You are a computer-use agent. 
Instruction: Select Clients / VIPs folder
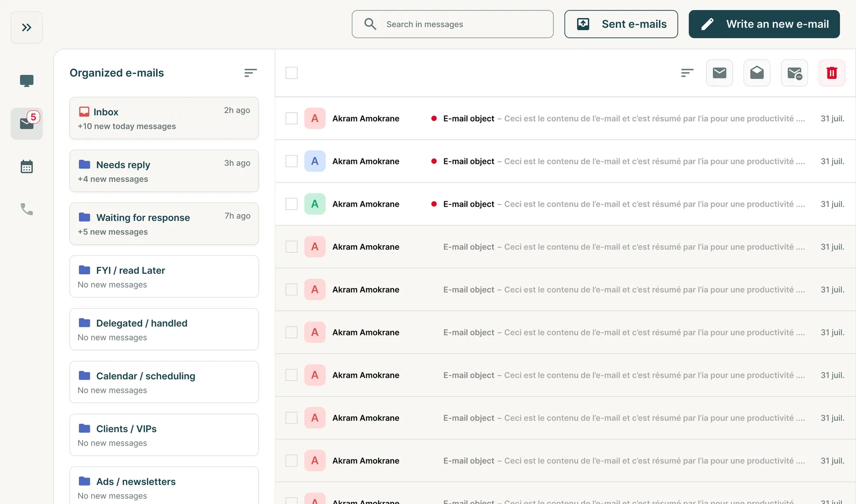(x=164, y=435)
